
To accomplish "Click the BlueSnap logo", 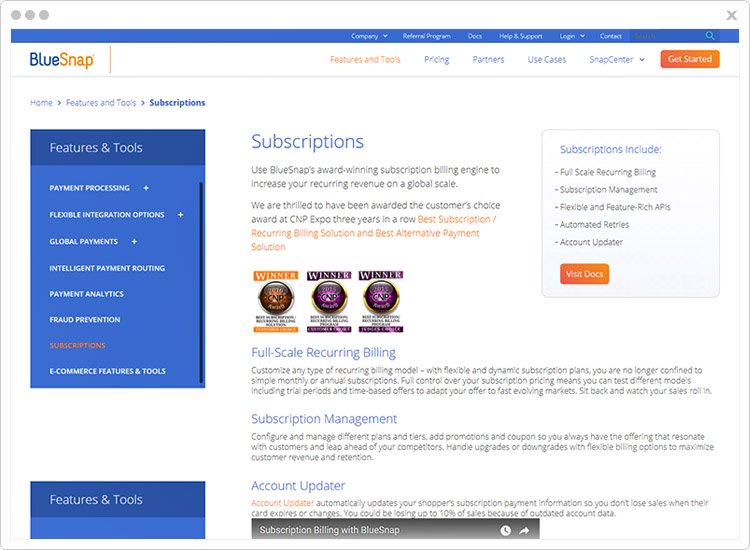I will 62,60.
